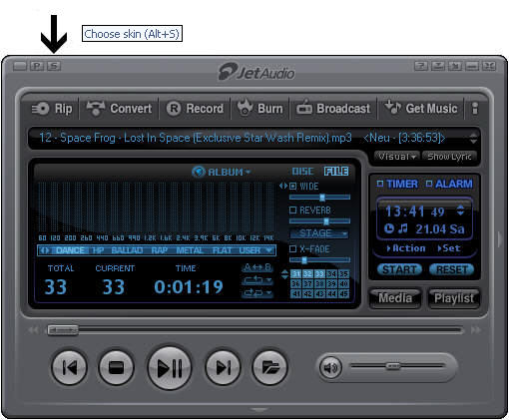Enable the REVERB checkbox
This screenshot has width=509, height=420.
(x=292, y=210)
